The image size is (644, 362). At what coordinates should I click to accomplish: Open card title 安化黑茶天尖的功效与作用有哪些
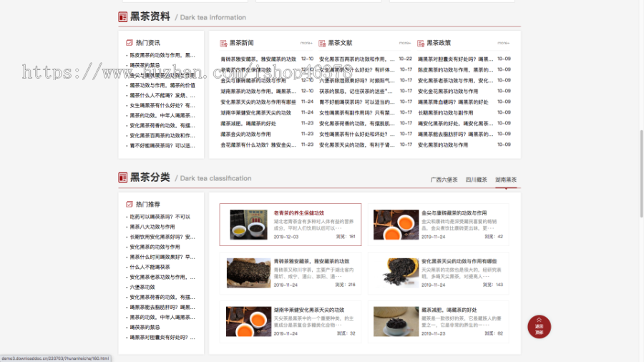click(x=459, y=261)
